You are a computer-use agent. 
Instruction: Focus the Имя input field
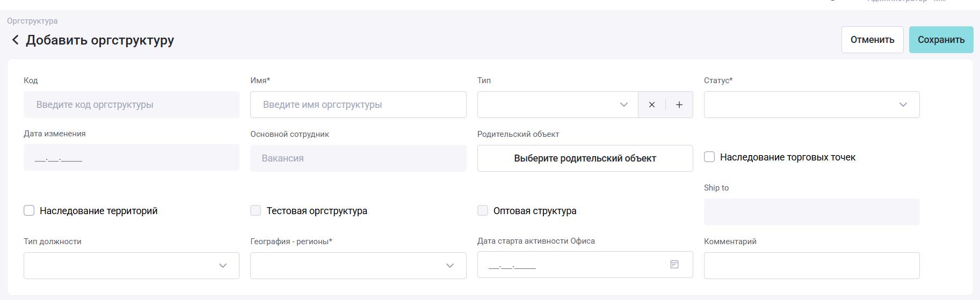358,105
